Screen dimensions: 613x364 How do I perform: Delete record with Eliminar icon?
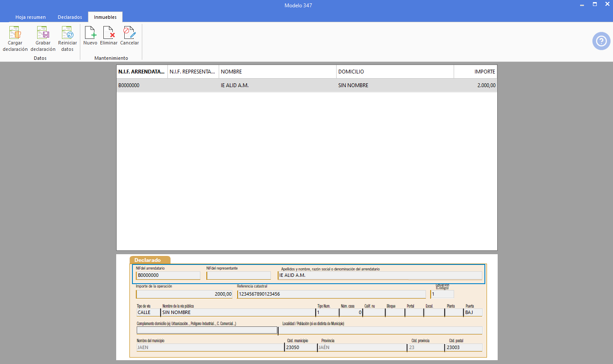click(109, 32)
